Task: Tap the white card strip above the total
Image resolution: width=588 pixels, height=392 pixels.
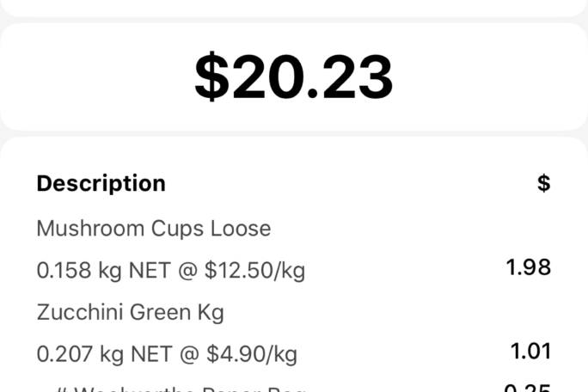Action: [x=294, y=8]
